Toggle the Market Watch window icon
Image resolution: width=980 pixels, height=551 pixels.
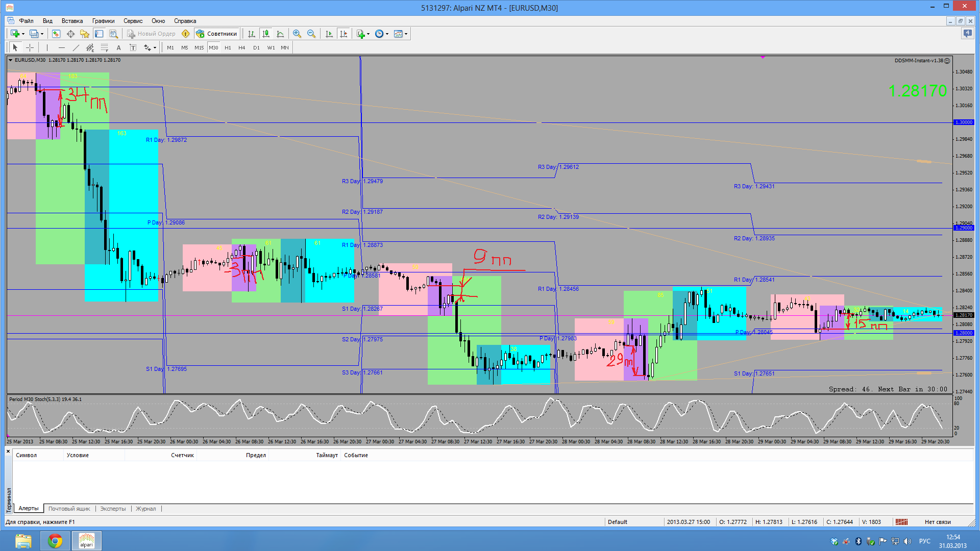tap(56, 34)
